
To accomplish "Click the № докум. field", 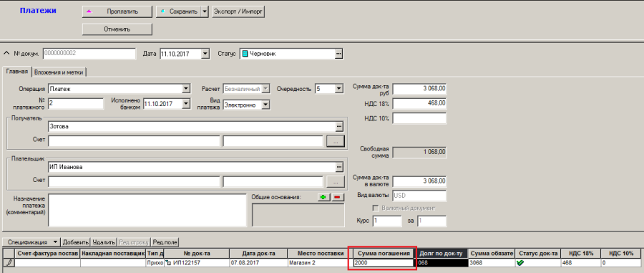I will pyautogui.click(x=89, y=54).
